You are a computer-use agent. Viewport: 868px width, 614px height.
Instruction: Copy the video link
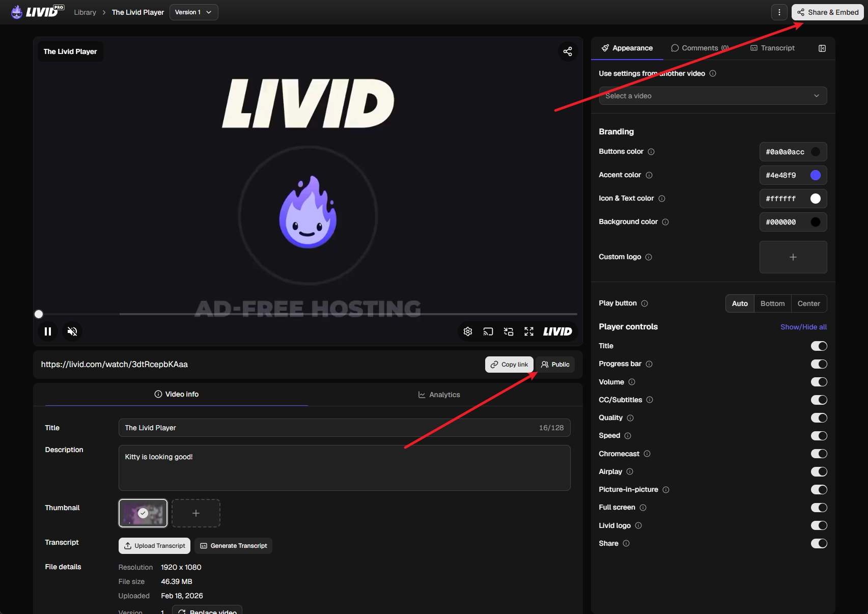tap(509, 365)
